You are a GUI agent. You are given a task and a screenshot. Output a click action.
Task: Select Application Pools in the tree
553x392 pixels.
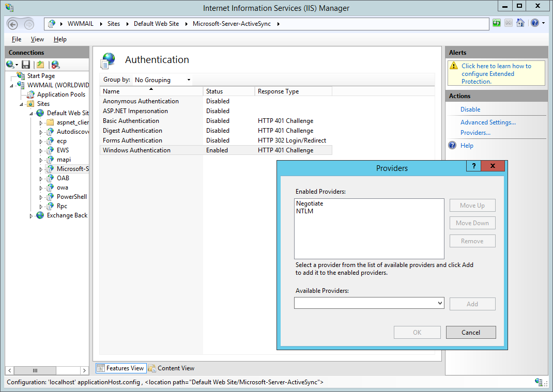(x=61, y=95)
